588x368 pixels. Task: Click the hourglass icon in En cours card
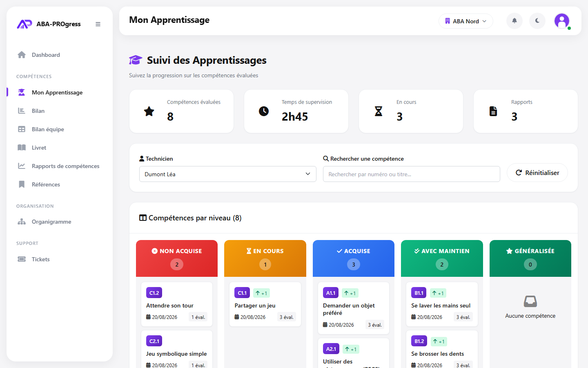[379, 111]
